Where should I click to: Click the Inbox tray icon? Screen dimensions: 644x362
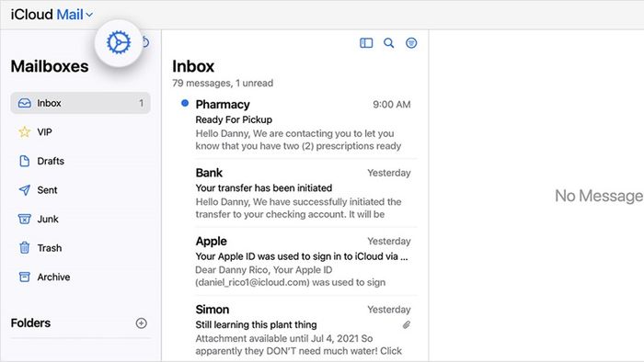pos(25,103)
